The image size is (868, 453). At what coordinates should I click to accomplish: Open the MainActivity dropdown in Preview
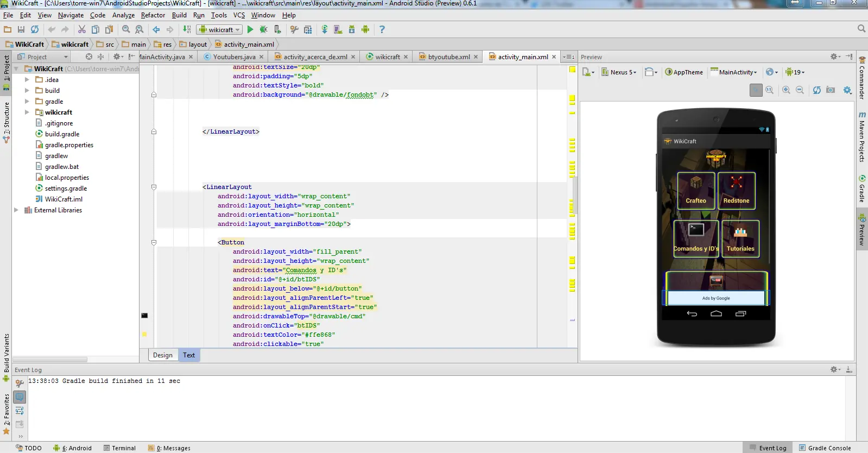(x=733, y=72)
